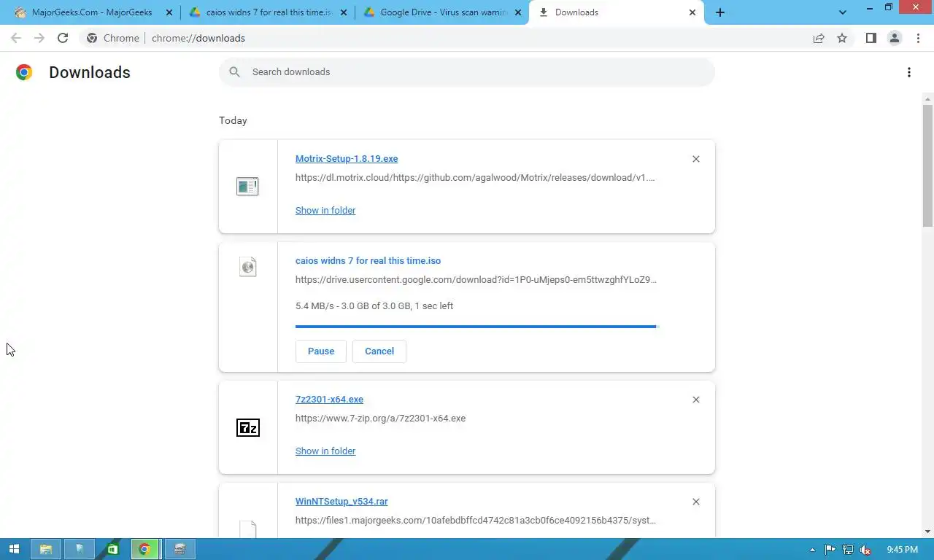
Task: Click the browser forward arrow
Action: (39, 38)
